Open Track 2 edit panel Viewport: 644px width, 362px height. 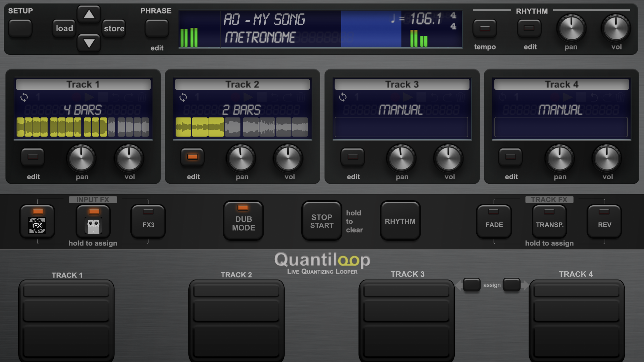click(x=192, y=157)
